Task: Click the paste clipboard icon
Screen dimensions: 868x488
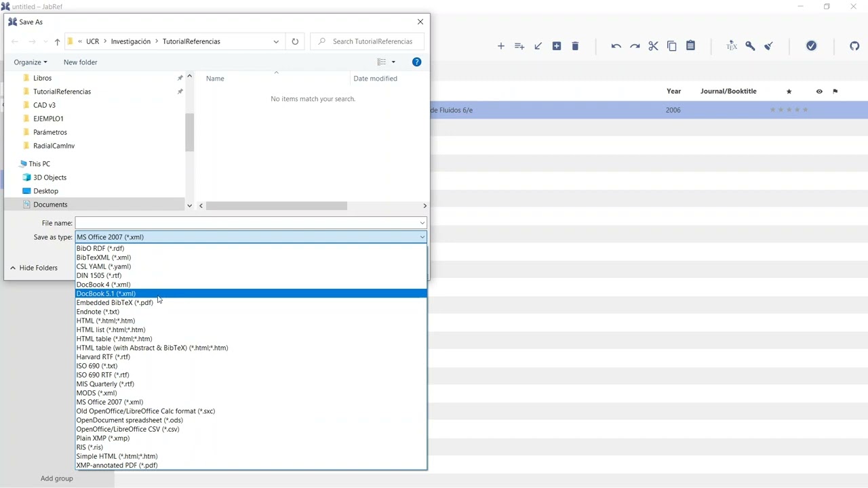Action: 690,46
